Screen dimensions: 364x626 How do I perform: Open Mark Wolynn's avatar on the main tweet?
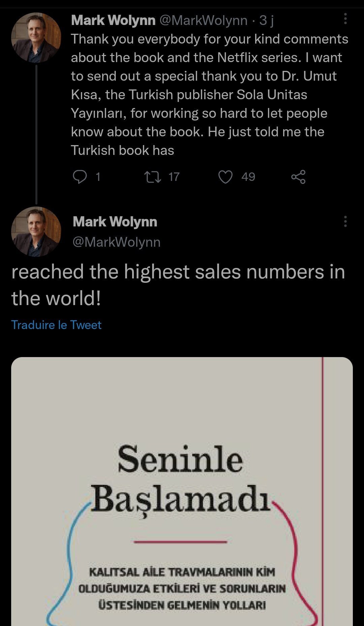(36, 232)
